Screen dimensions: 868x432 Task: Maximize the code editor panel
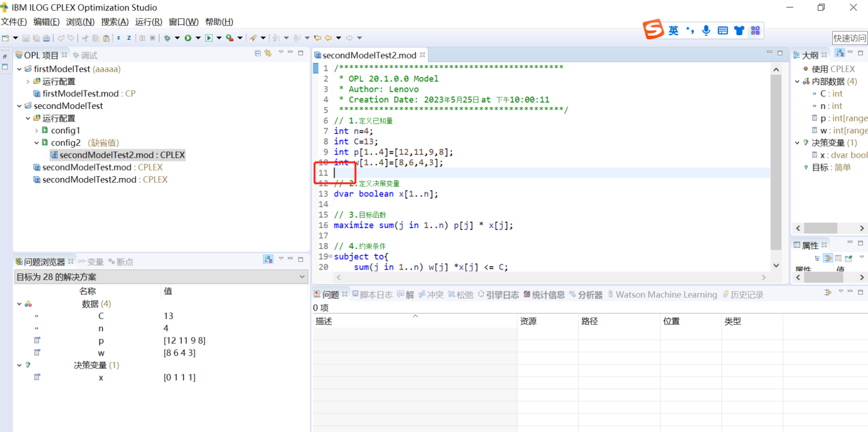coord(780,53)
